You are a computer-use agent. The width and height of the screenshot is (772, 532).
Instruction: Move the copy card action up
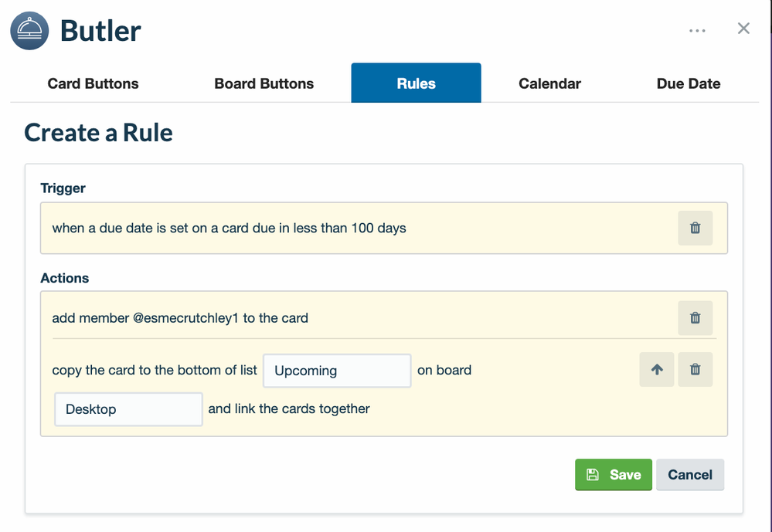657,369
